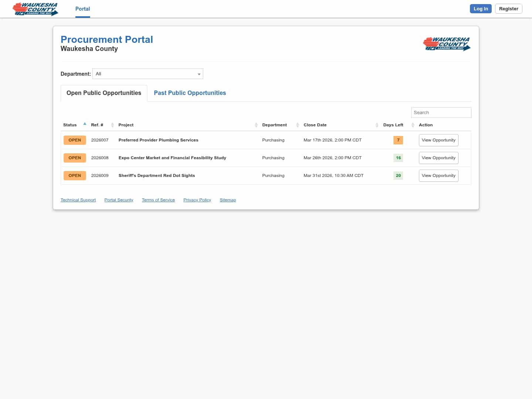Click the Waukesha County logo inside the portal card

(447, 44)
